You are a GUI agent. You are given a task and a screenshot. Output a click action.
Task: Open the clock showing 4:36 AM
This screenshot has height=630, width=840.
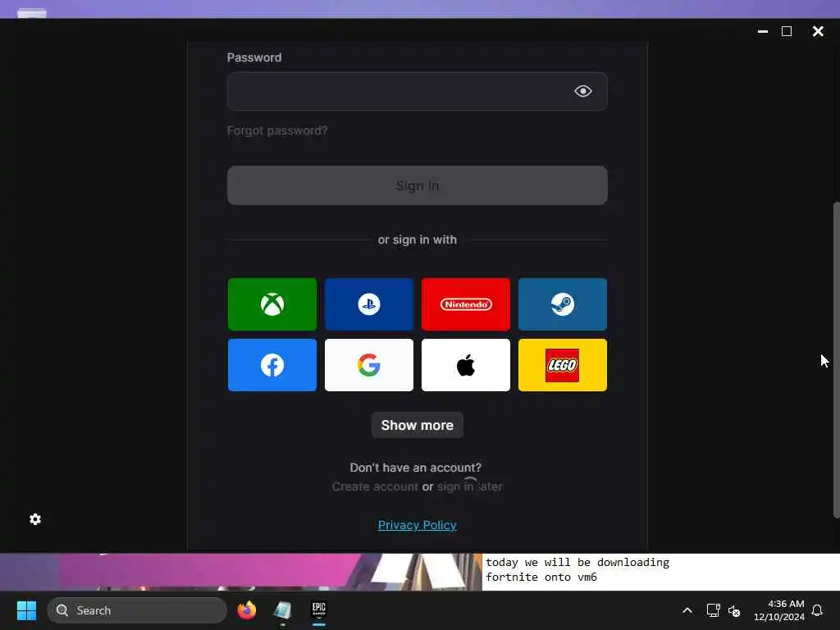tap(779, 610)
